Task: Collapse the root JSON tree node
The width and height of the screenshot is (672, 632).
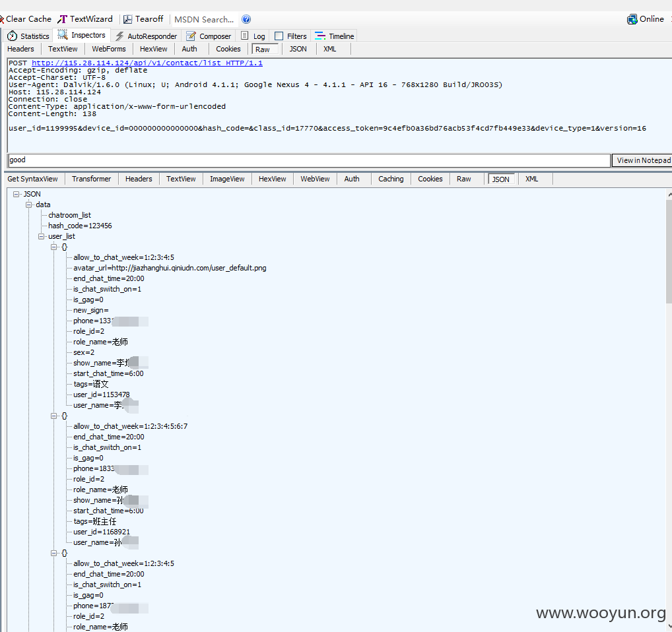Action: (x=17, y=194)
